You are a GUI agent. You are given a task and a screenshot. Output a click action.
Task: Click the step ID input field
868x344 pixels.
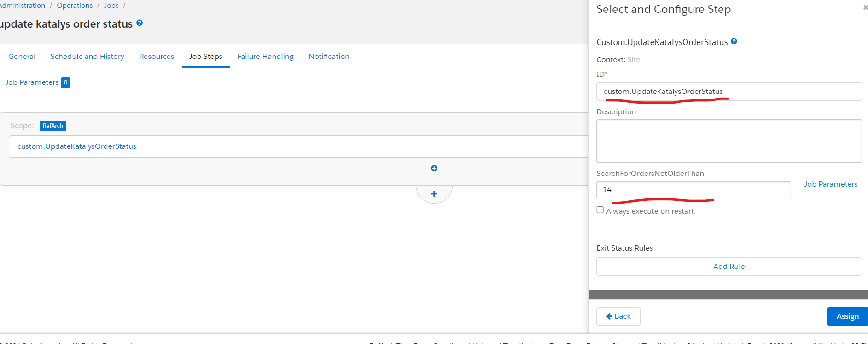click(728, 92)
